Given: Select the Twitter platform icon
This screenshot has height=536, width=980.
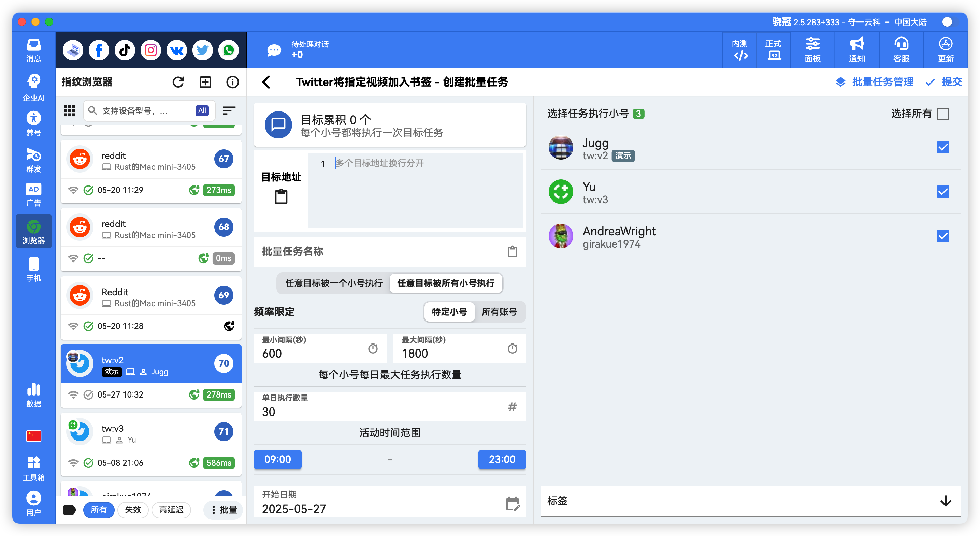Looking at the screenshot, I should (x=202, y=50).
